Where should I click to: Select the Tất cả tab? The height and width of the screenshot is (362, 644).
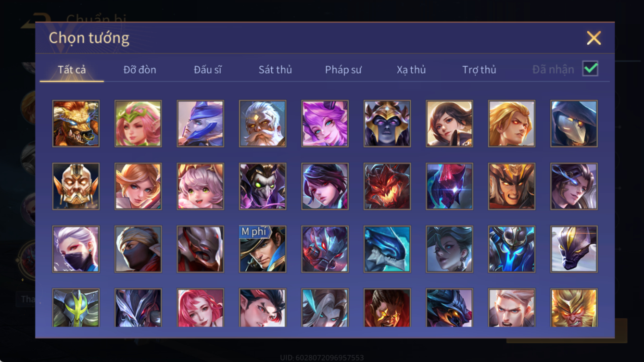[x=72, y=70]
